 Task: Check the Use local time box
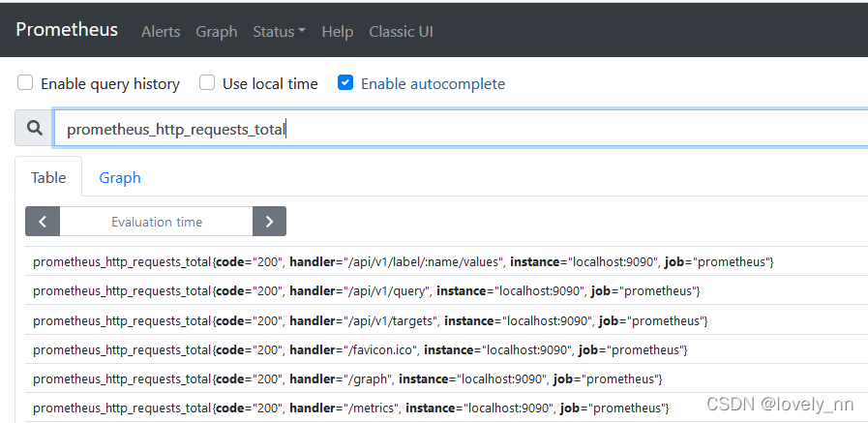[x=207, y=83]
